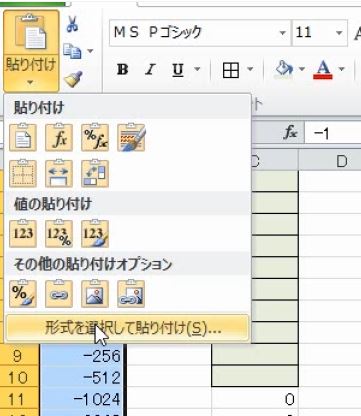
Task: Apply borders with the Borders button
Action: [x=231, y=70]
